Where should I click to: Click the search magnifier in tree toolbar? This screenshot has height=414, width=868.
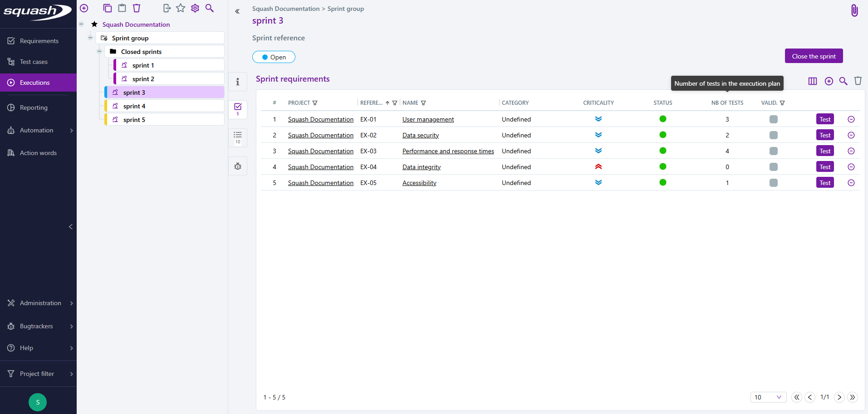click(x=210, y=8)
